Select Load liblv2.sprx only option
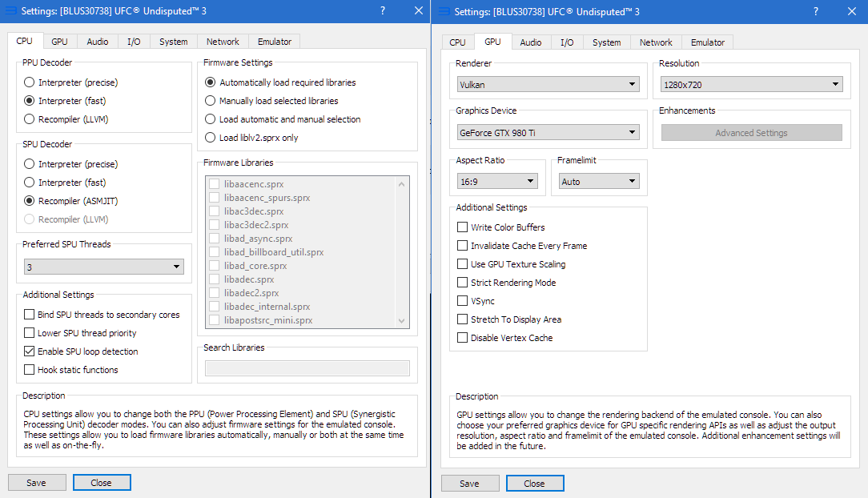This screenshot has width=868, height=498. (211, 138)
